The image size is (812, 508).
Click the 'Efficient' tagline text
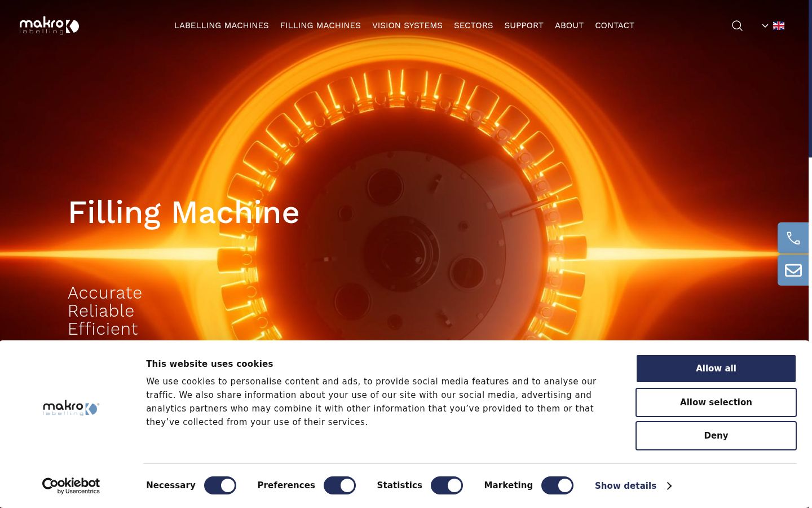coord(103,329)
